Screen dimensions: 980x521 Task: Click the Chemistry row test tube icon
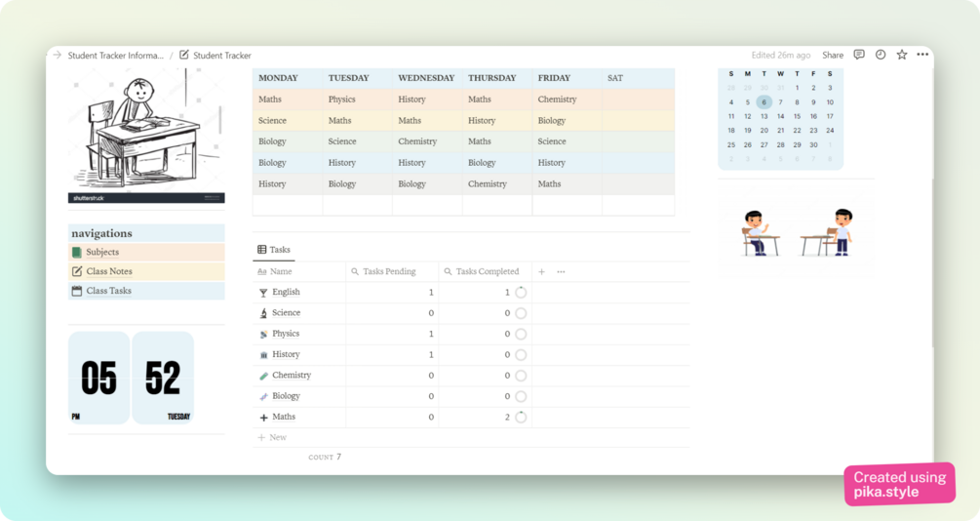(263, 376)
